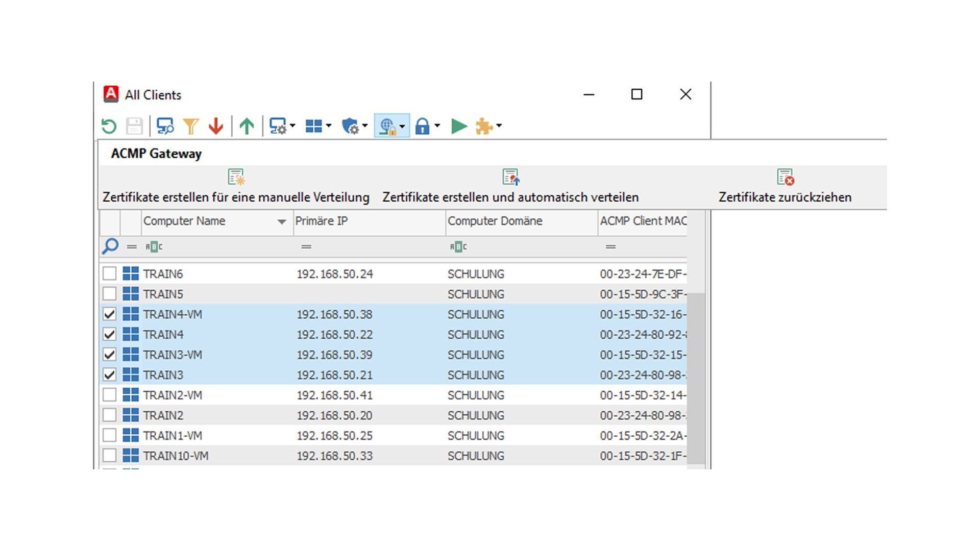Viewport: 980px width, 551px height.
Task: Click the Computer Name column header
Action: tap(217, 221)
